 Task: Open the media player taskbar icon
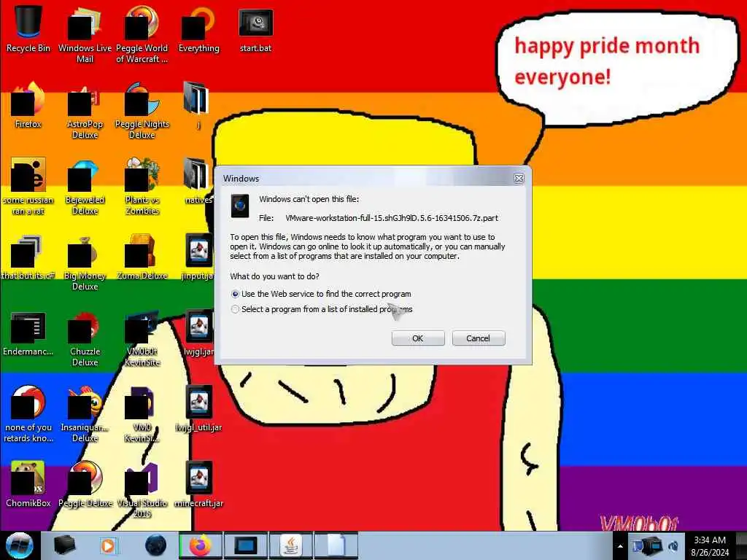pyautogui.click(x=108, y=545)
